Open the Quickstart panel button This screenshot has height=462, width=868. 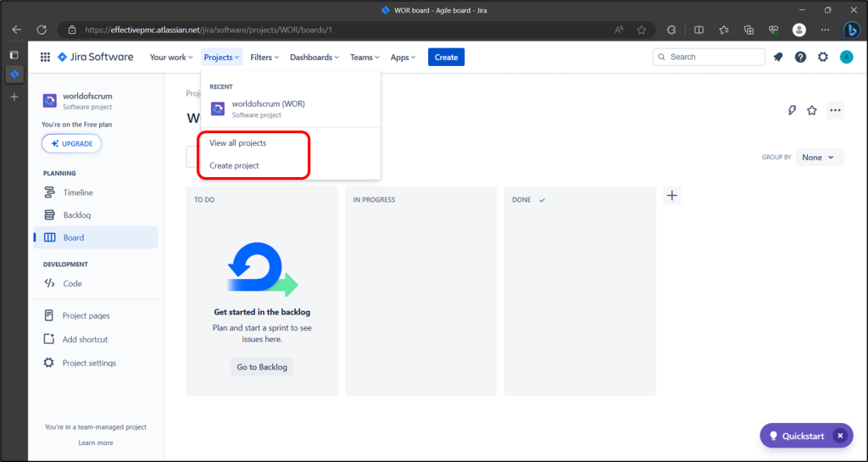pyautogui.click(x=798, y=436)
